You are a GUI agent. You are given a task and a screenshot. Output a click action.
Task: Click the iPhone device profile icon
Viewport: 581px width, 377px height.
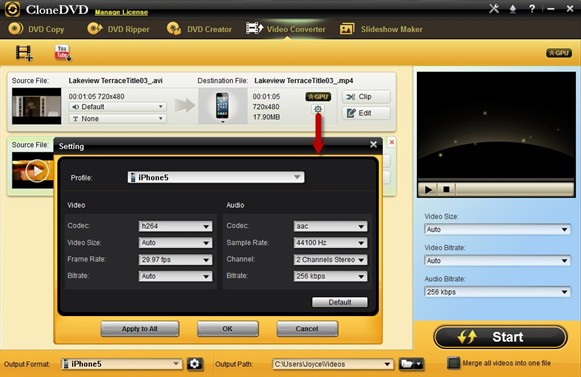222,106
